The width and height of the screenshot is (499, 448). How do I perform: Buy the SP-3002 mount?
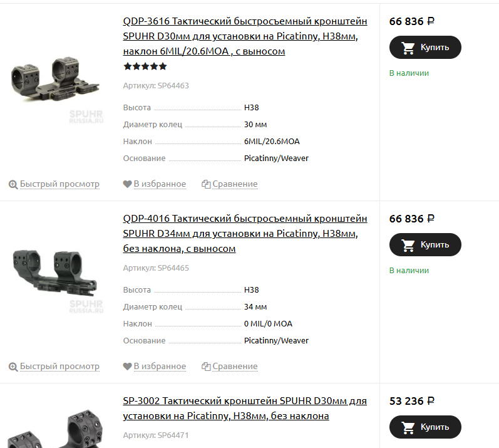(x=425, y=427)
